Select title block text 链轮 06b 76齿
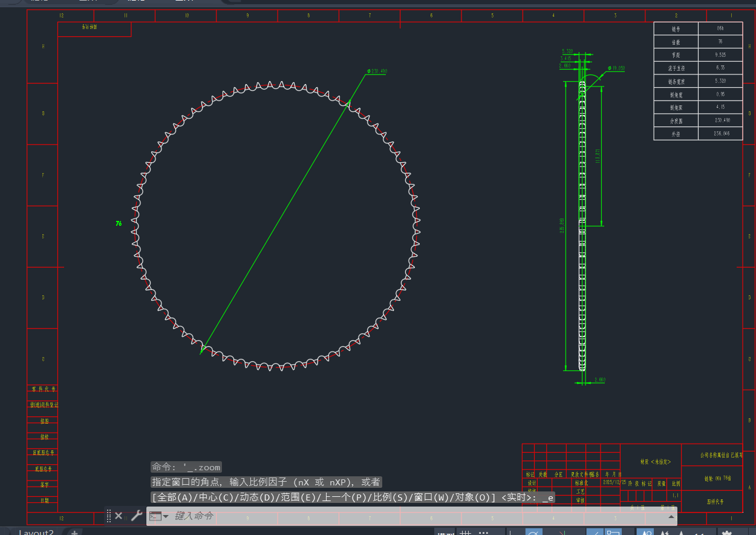756x535 pixels. tap(718, 478)
